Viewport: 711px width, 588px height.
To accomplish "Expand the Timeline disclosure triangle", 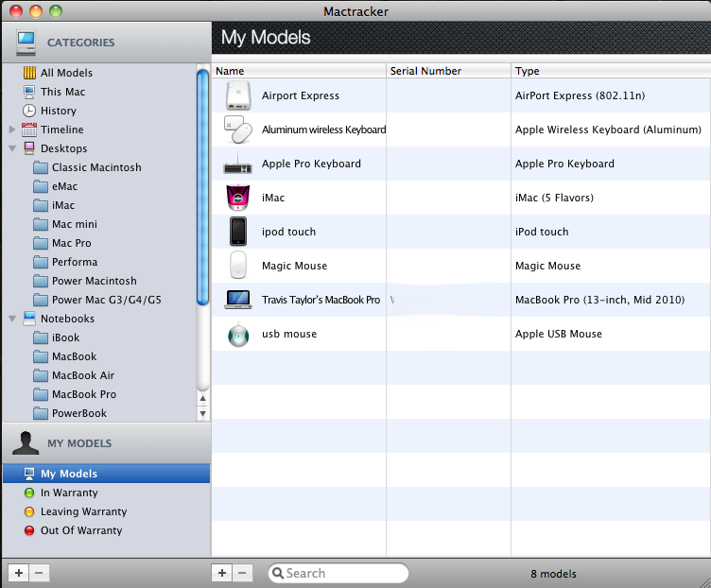I will [12, 130].
